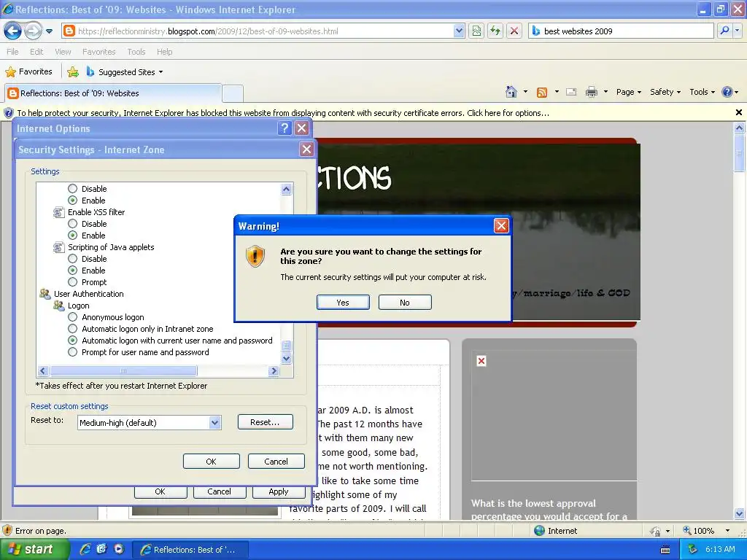
Task: Click the Reset... button
Action: point(265,422)
